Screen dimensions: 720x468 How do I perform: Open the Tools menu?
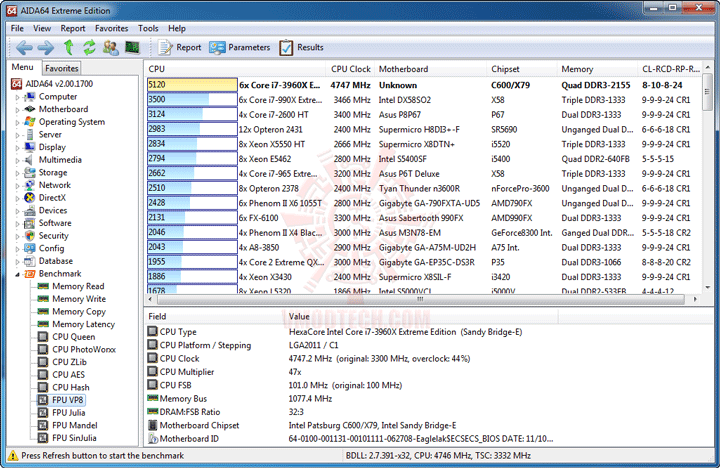coord(148,28)
